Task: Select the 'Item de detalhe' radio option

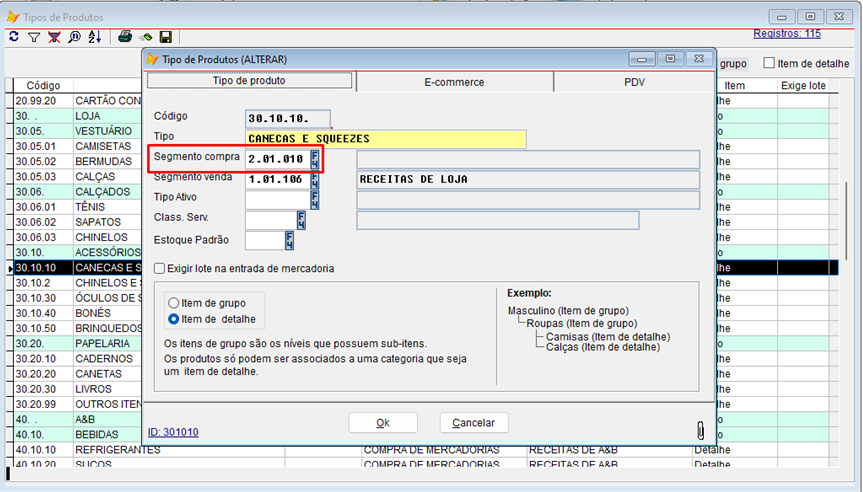Action: (174, 319)
